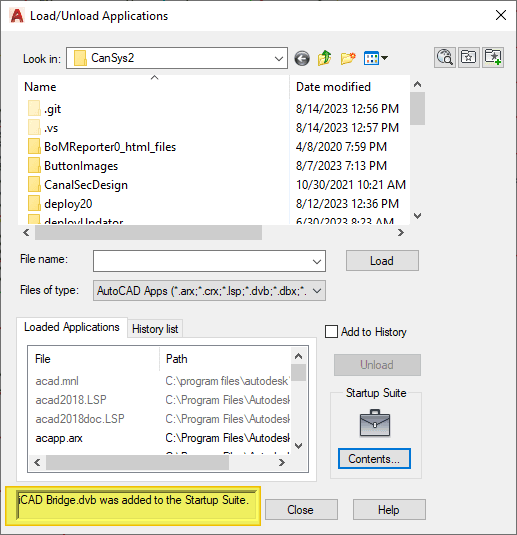The width and height of the screenshot is (517, 535).
Task: Select the .vs folder icon
Action: (34, 128)
